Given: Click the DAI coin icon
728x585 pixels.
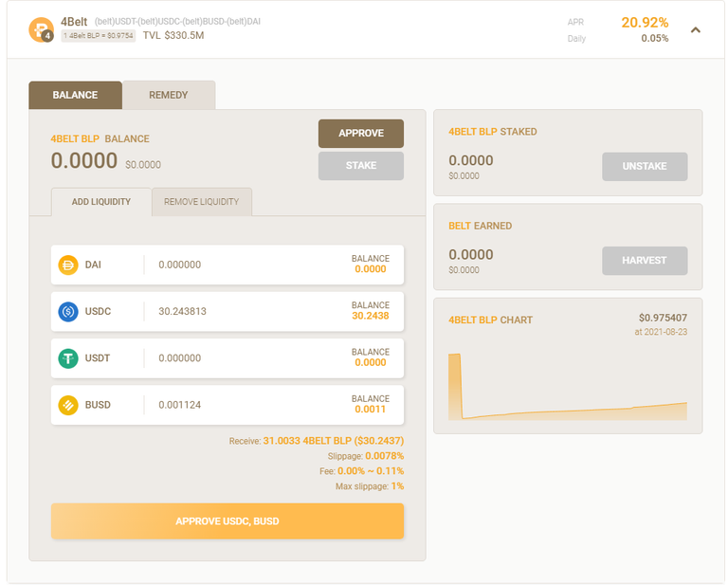Looking at the screenshot, I should [68, 265].
